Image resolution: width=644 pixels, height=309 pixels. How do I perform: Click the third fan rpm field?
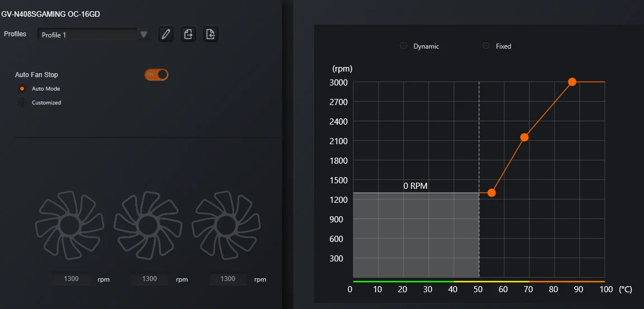228,279
